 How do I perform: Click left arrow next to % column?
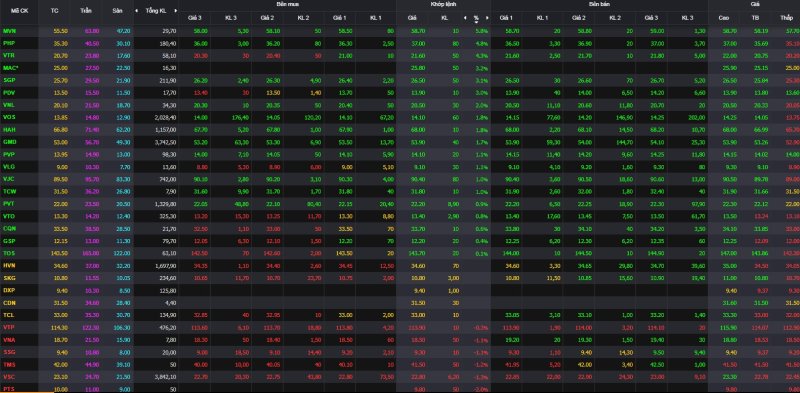(x=465, y=18)
